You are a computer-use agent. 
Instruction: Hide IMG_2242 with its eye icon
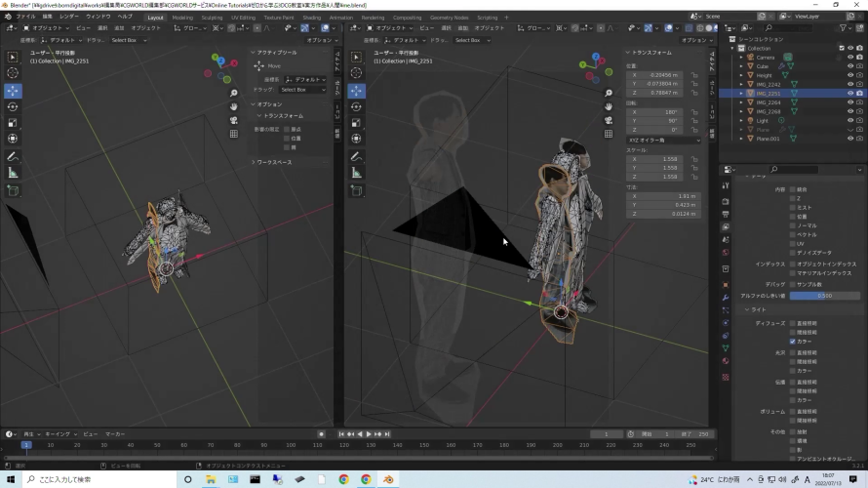pyautogui.click(x=850, y=84)
